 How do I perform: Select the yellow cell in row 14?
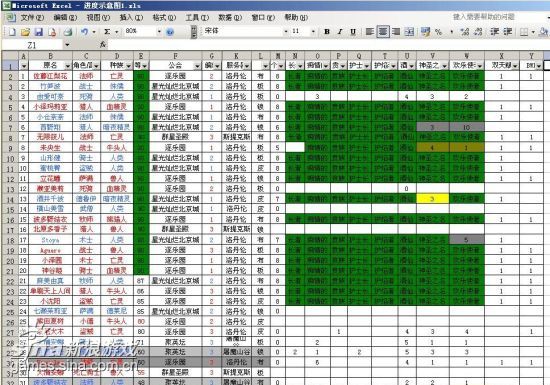[x=432, y=199]
